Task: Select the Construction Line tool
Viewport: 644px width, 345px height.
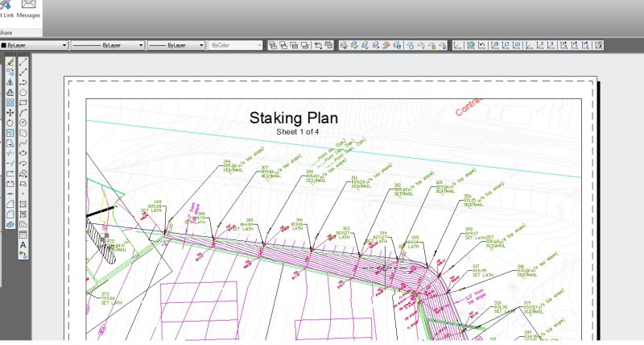Action: [23, 73]
